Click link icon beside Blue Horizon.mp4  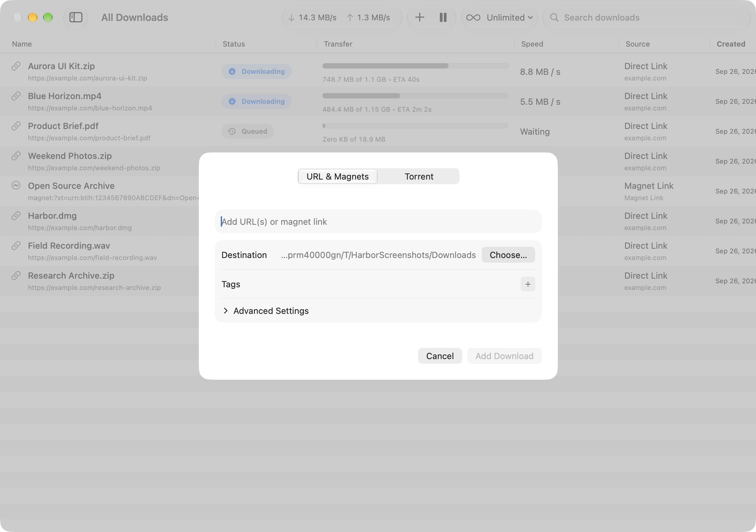(16, 96)
